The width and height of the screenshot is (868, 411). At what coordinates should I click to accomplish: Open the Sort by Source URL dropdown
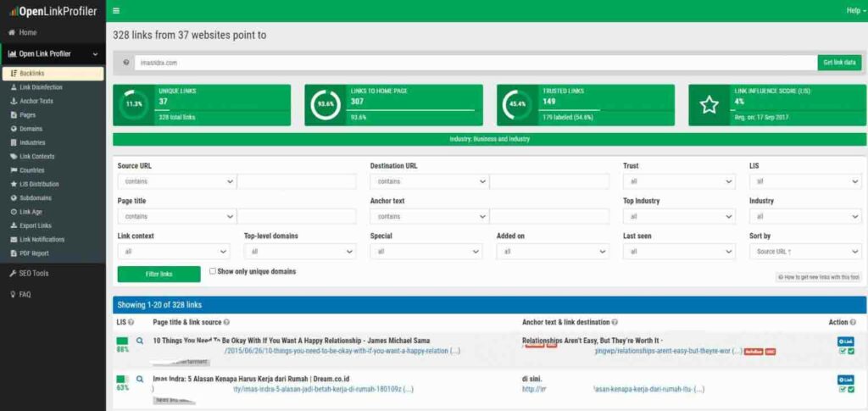point(805,252)
